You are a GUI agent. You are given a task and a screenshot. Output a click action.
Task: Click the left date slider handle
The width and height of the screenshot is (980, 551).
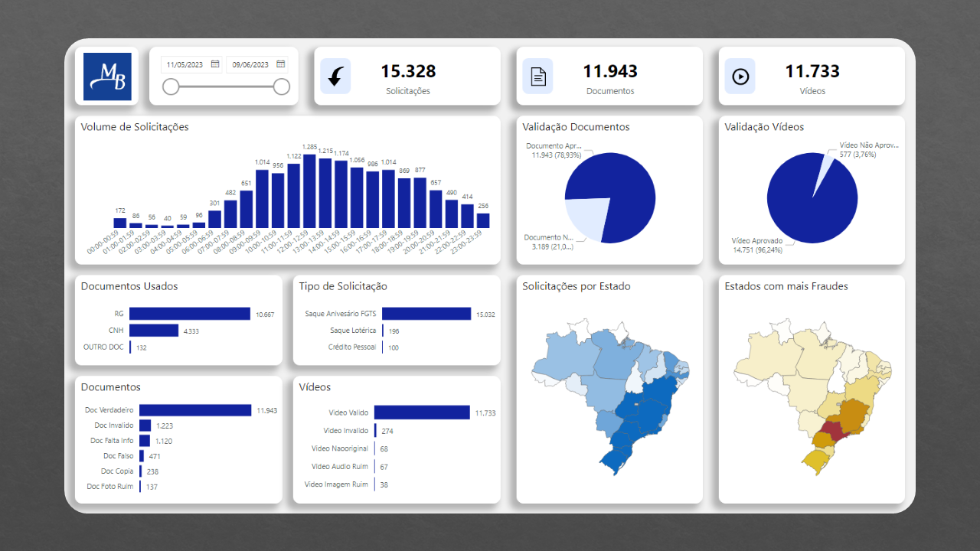[x=171, y=86]
